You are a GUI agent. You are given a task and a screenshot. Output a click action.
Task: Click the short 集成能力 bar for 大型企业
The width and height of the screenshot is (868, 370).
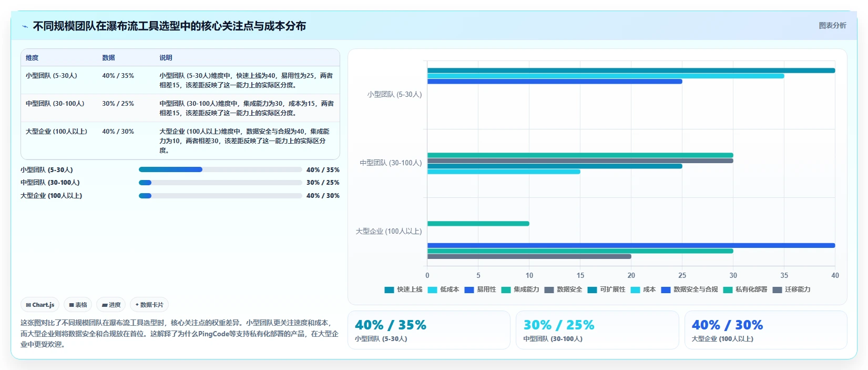pyautogui.click(x=478, y=224)
